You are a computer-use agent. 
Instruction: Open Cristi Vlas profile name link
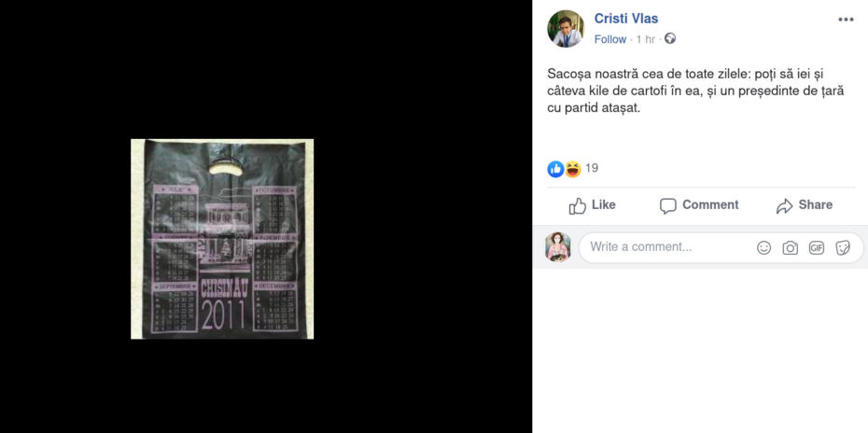626,19
